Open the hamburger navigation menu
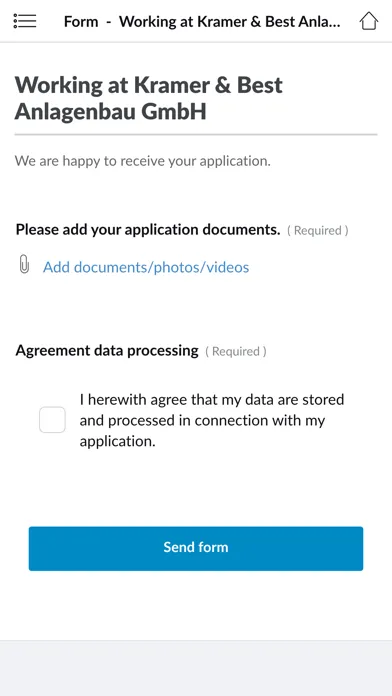The height and width of the screenshot is (696, 392). (25, 21)
